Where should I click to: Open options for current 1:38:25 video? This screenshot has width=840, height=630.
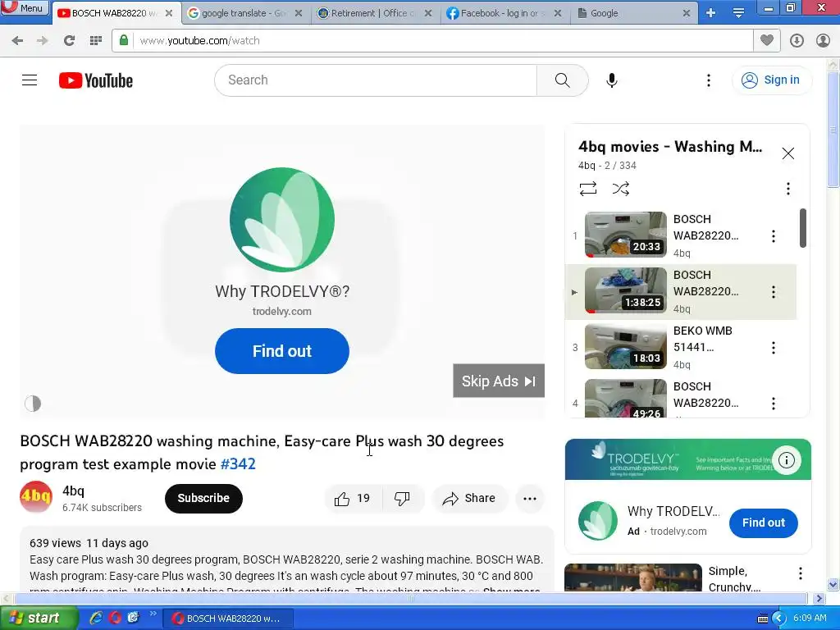(774, 292)
